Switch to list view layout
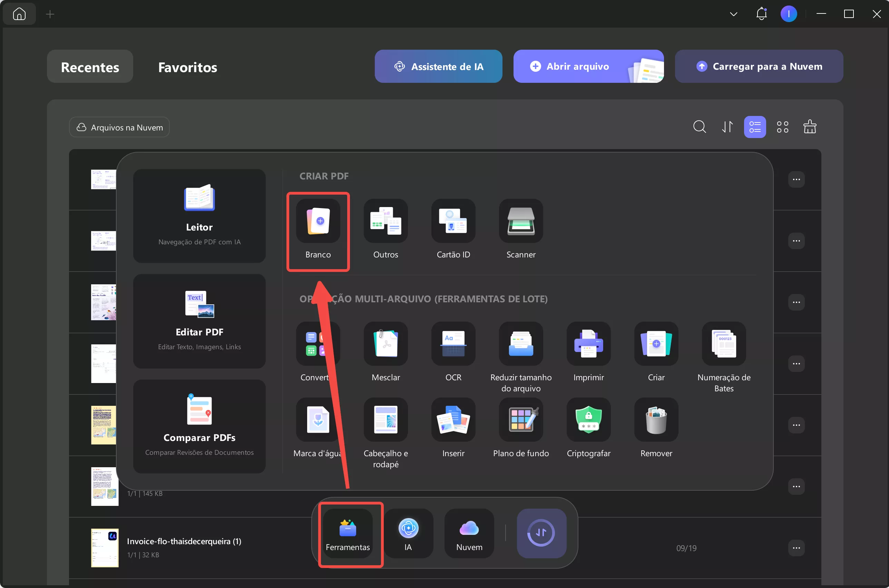The width and height of the screenshot is (889, 588). [x=755, y=127]
